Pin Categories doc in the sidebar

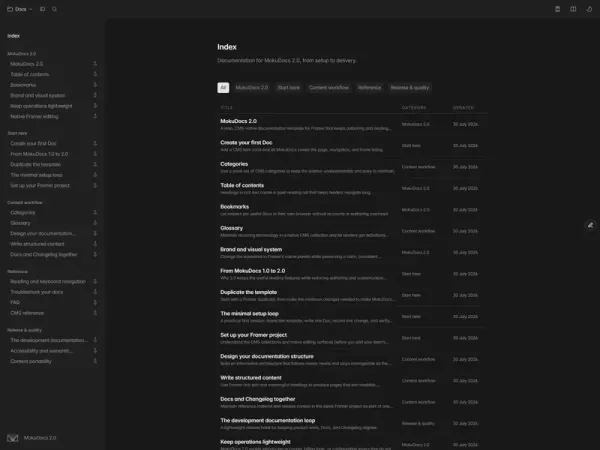tap(95, 212)
